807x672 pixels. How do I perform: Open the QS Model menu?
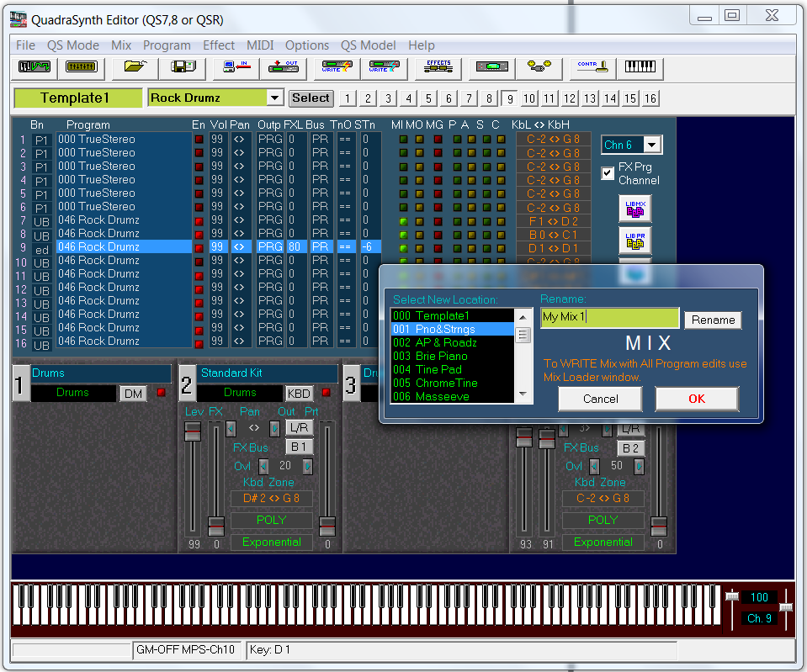click(368, 45)
